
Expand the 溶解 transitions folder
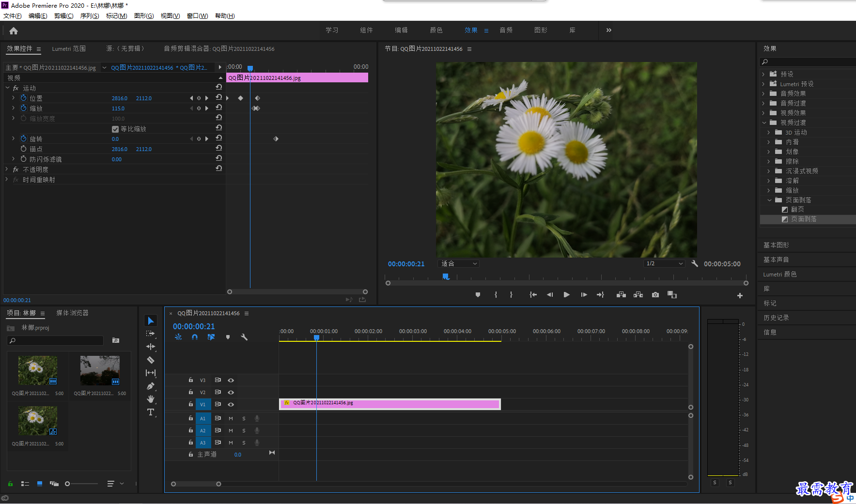(x=769, y=181)
